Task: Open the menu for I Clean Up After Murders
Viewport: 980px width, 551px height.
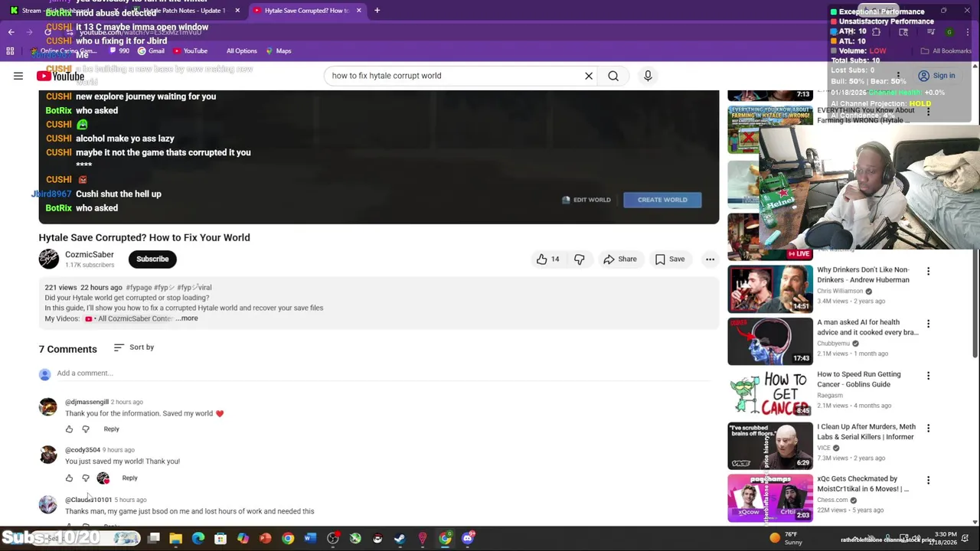Action: tap(928, 428)
